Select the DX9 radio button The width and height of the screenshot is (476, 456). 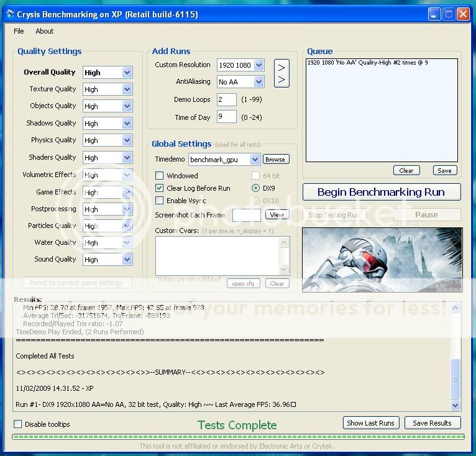point(255,188)
